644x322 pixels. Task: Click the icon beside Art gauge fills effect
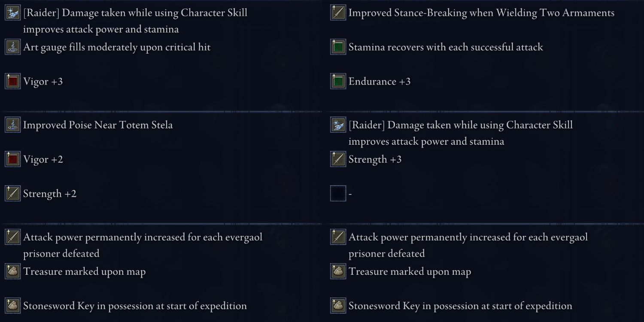coord(12,47)
